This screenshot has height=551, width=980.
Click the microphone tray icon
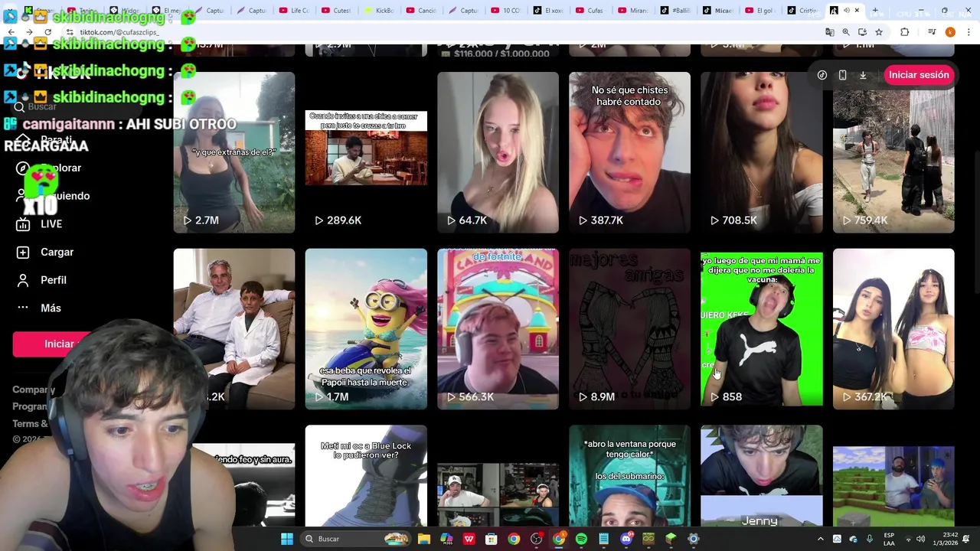870,539
